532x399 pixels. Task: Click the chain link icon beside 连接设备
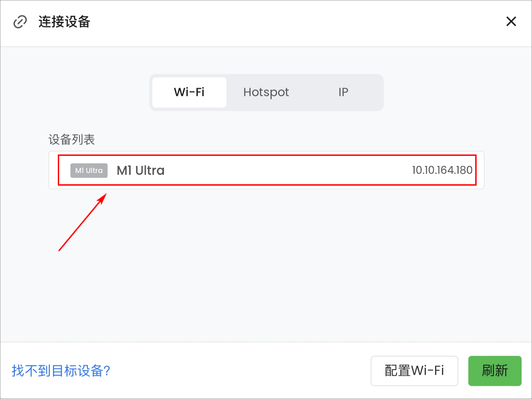click(20, 22)
